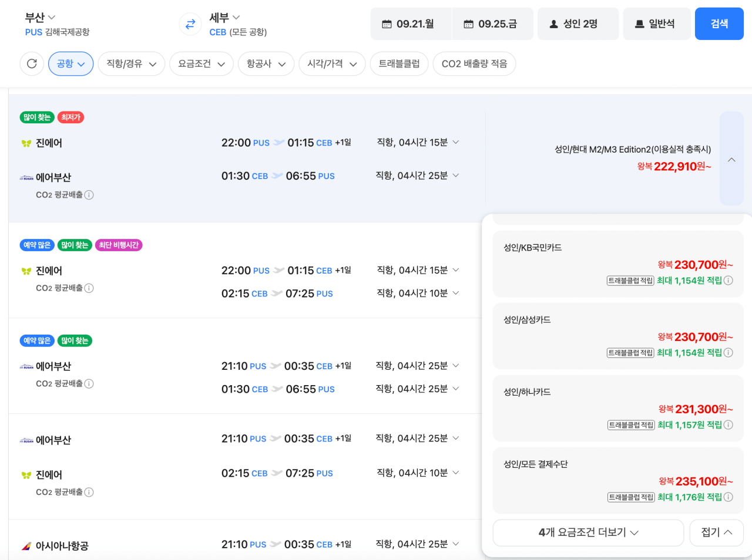The image size is (752, 560).
Task: Open passenger selector 성인 2명
Action: pyautogui.click(x=578, y=24)
